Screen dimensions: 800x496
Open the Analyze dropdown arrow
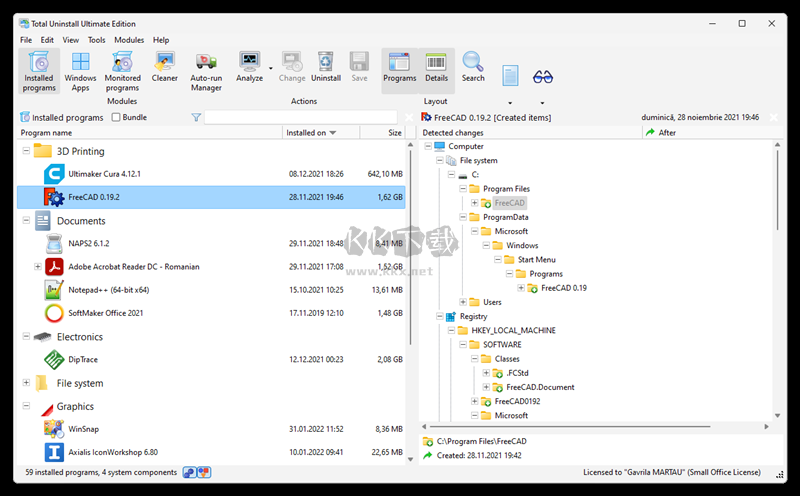(271, 68)
